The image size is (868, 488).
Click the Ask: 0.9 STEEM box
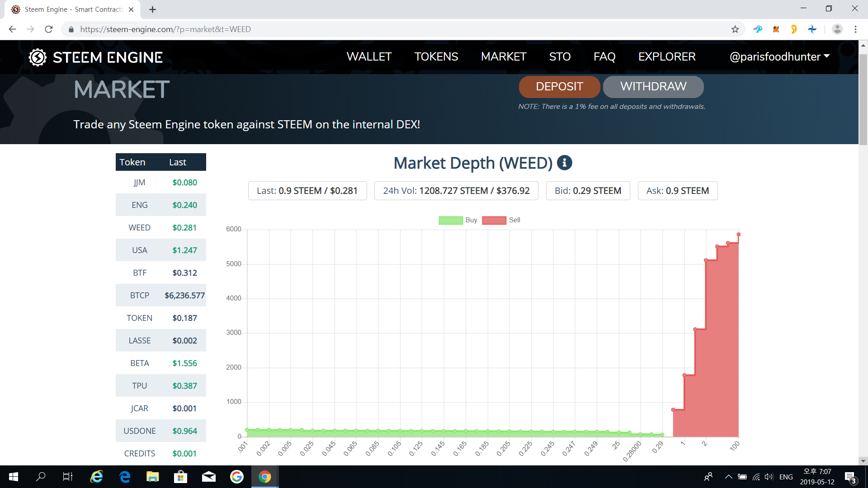[x=678, y=191]
